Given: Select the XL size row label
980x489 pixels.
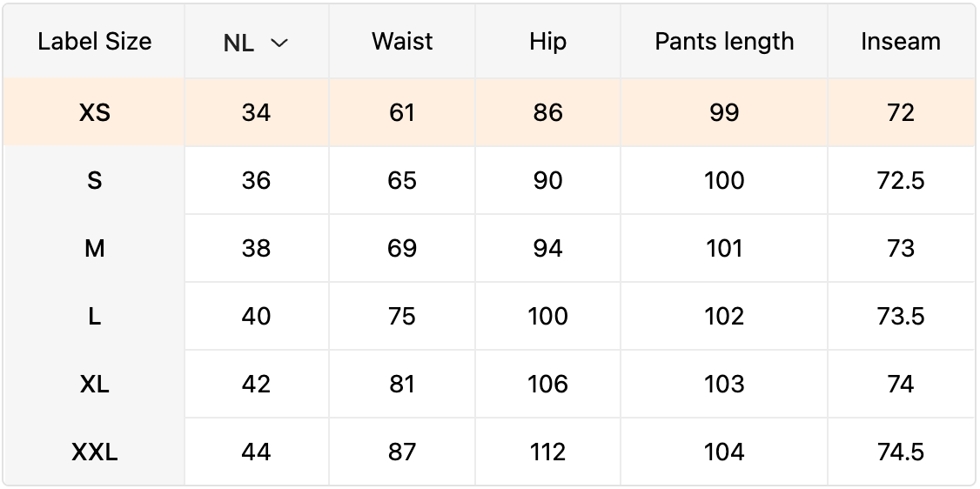Looking at the screenshot, I should [x=94, y=385].
